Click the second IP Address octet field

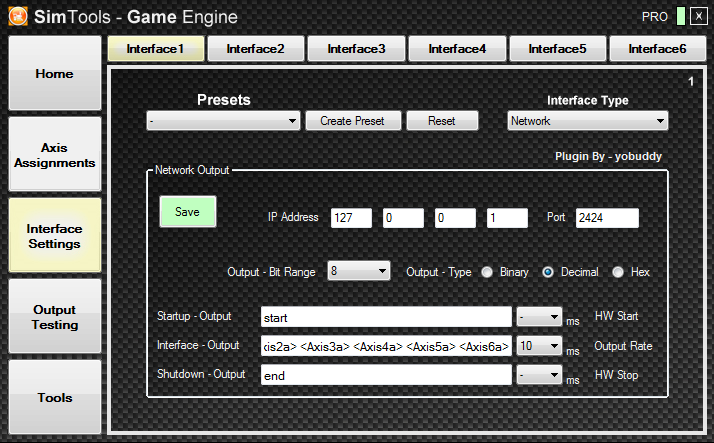403,218
